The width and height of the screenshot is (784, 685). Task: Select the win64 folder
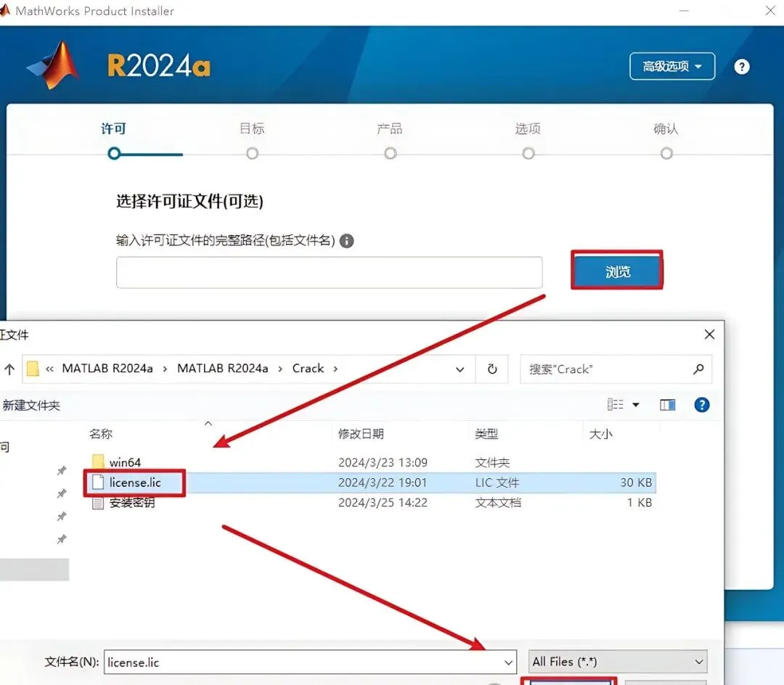tap(125, 463)
